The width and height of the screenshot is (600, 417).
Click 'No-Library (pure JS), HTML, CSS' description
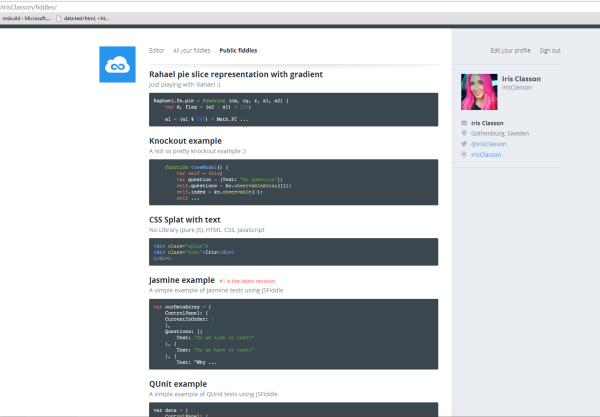(x=207, y=230)
